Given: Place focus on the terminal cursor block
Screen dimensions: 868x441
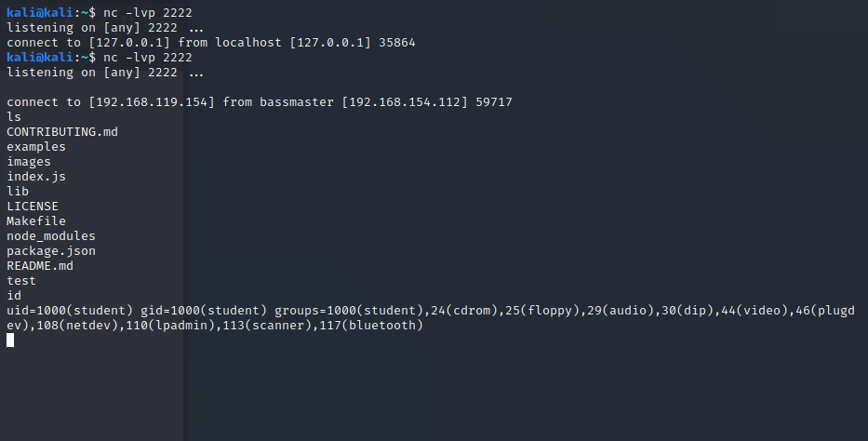Looking at the screenshot, I should 10,340.
